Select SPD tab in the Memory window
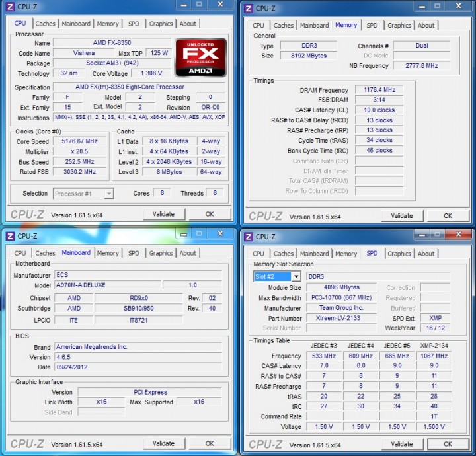The image size is (476, 456). (372, 26)
